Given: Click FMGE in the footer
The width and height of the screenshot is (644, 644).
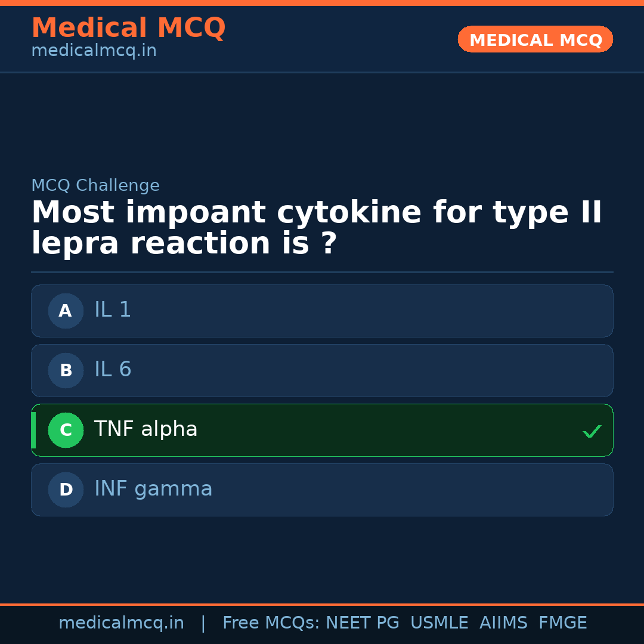Looking at the screenshot, I should pos(562,623).
